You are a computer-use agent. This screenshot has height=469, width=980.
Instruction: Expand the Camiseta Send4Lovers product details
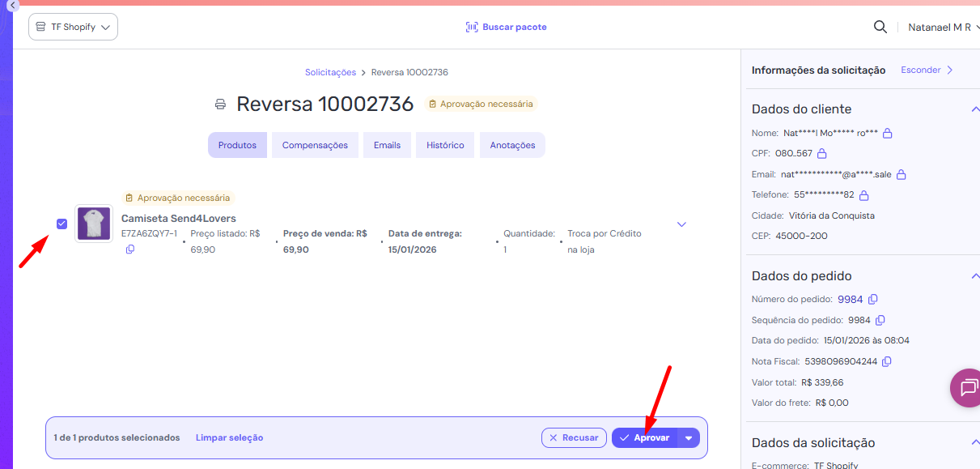(x=681, y=224)
